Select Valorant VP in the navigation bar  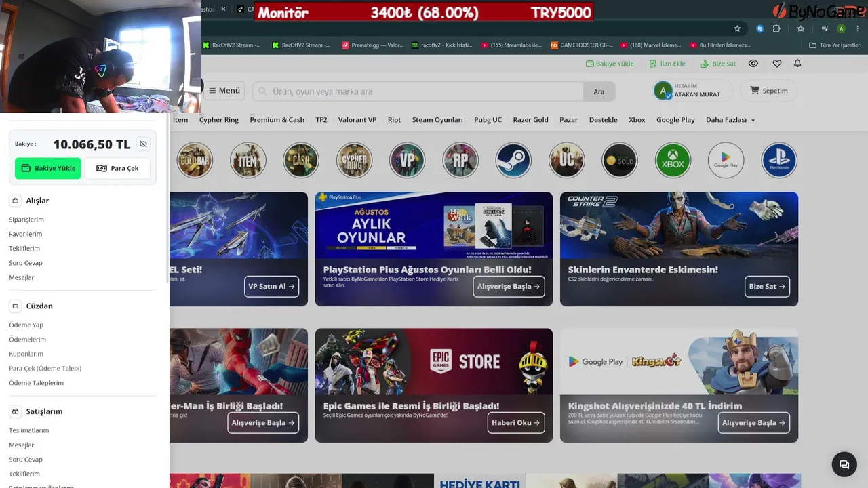pos(357,120)
